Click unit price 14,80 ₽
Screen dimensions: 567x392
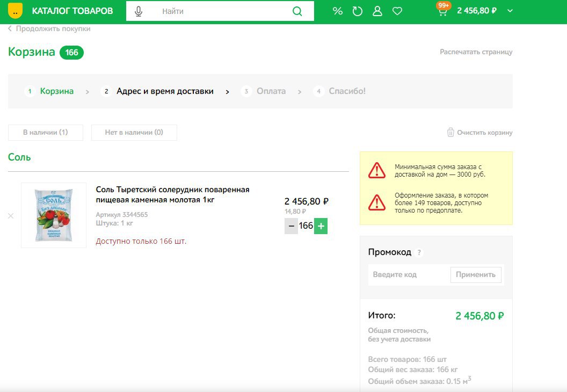tap(295, 211)
